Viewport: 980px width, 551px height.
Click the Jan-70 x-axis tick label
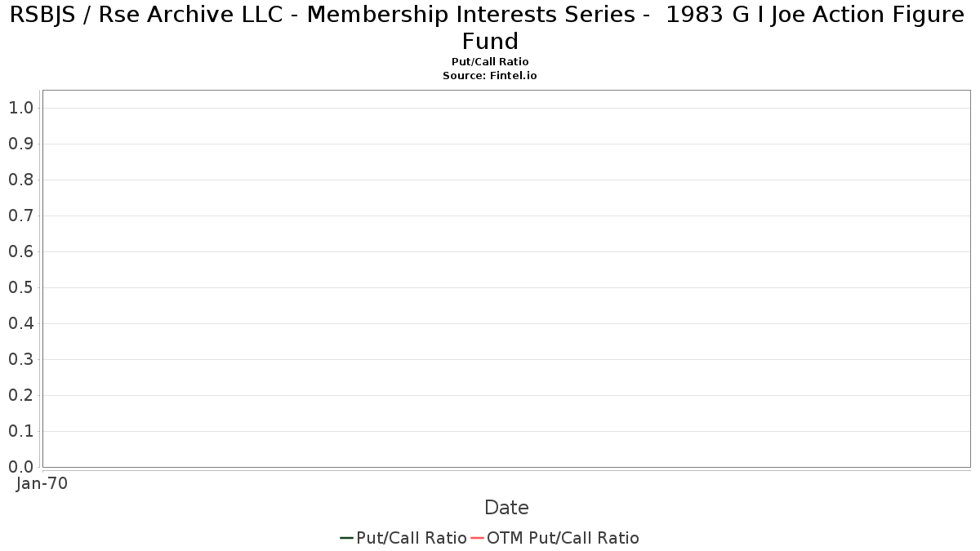42,483
